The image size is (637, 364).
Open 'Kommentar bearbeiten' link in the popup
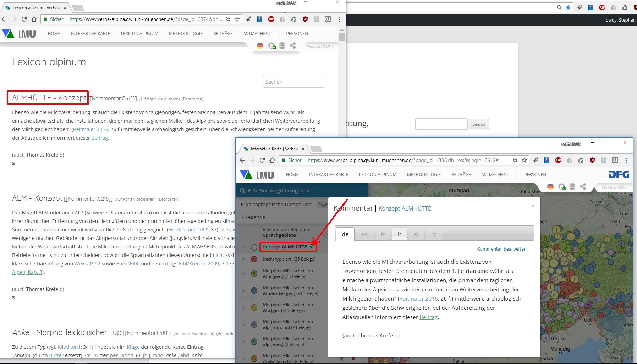[502, 249]
